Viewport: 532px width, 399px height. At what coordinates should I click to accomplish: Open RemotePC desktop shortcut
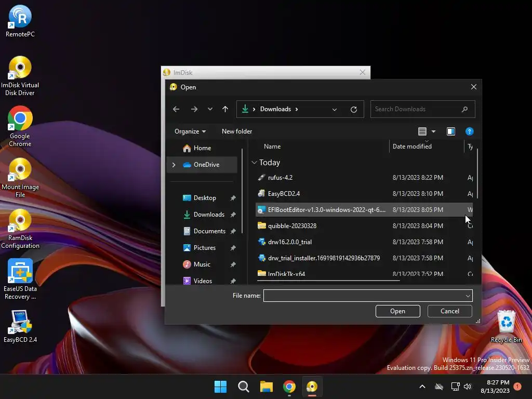(20, 21)
